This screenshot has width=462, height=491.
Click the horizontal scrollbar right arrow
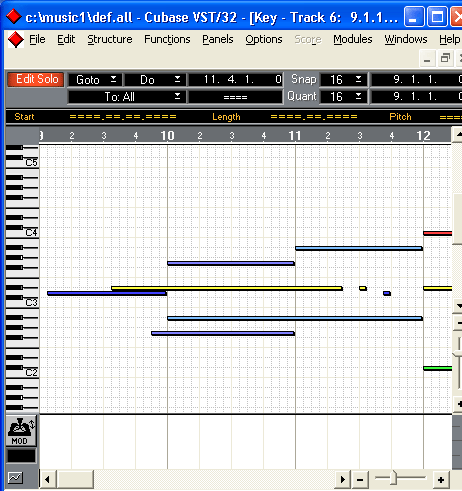point(343,480)
